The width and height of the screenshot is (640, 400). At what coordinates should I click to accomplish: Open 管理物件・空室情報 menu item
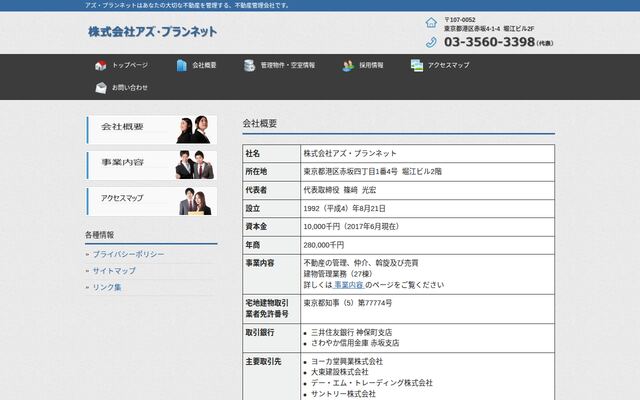287,65
